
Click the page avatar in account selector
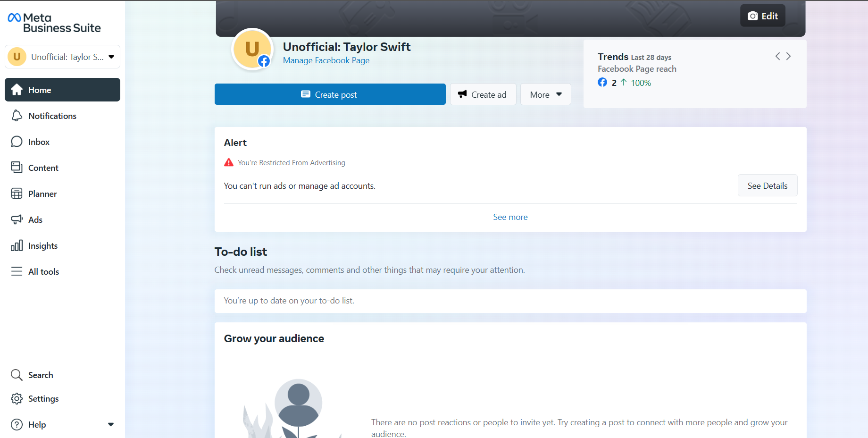[17, 57]
